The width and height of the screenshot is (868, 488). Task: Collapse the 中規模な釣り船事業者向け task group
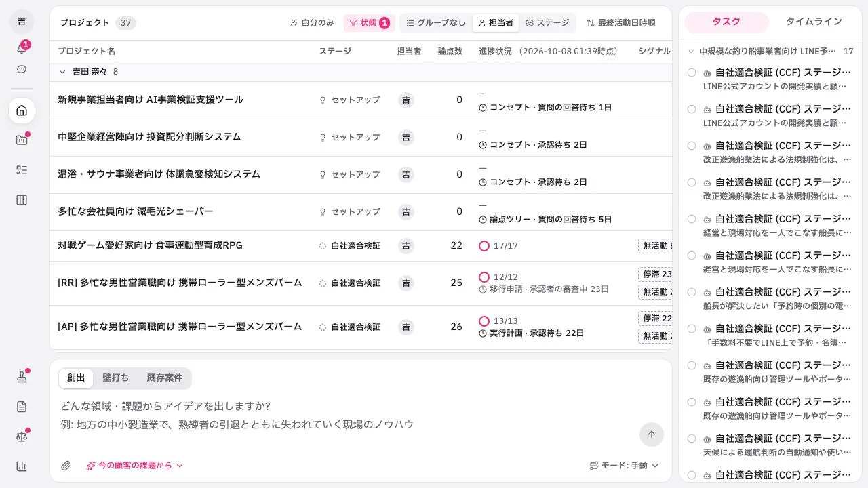tap(691, 52)
